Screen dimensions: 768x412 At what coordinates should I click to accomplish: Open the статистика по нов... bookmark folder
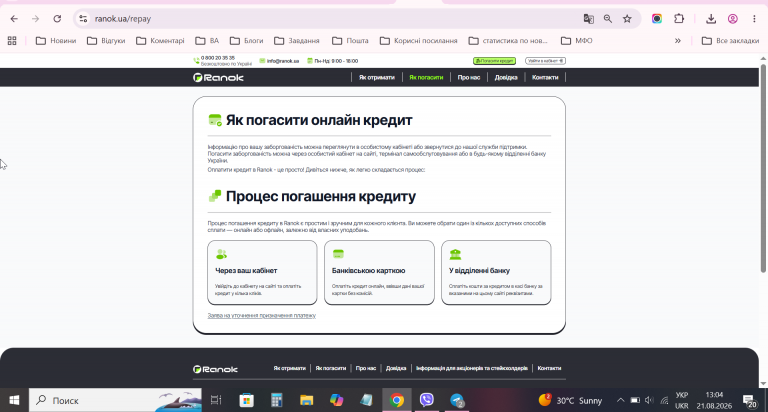508,41
